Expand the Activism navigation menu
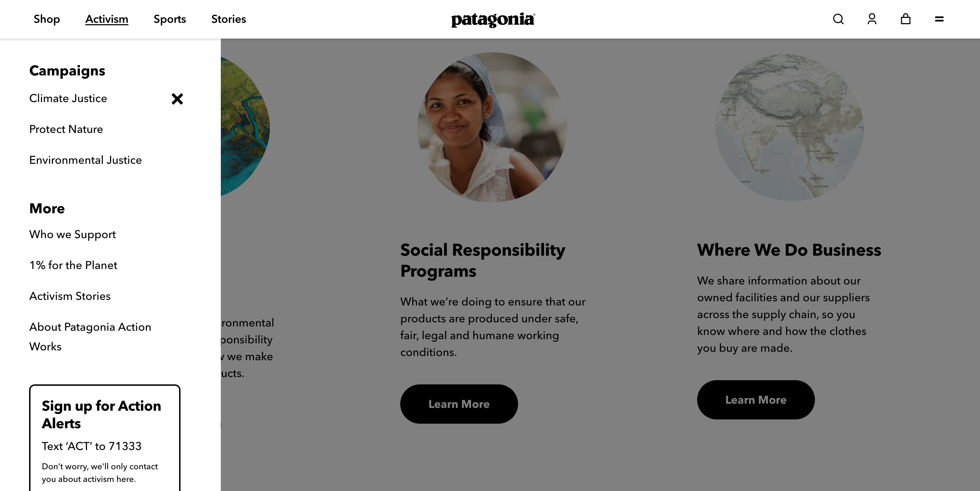 pos(107,19)
